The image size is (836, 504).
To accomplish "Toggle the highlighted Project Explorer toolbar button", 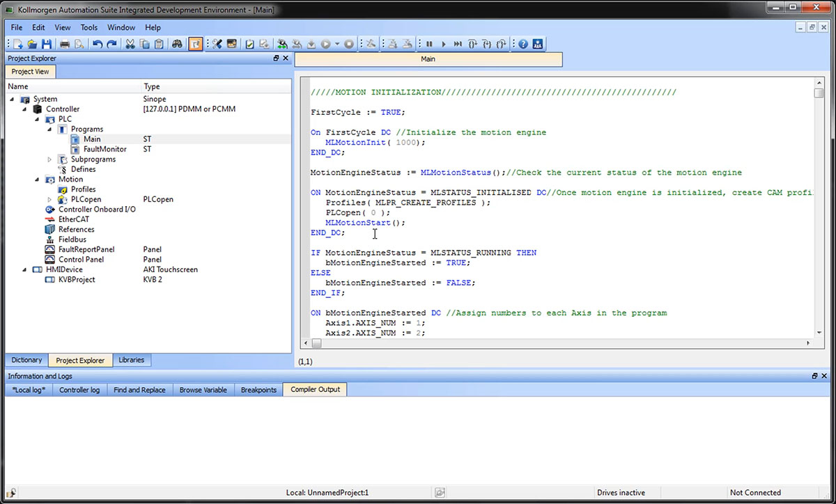I will pyautogui.click(x=196, y=44).
